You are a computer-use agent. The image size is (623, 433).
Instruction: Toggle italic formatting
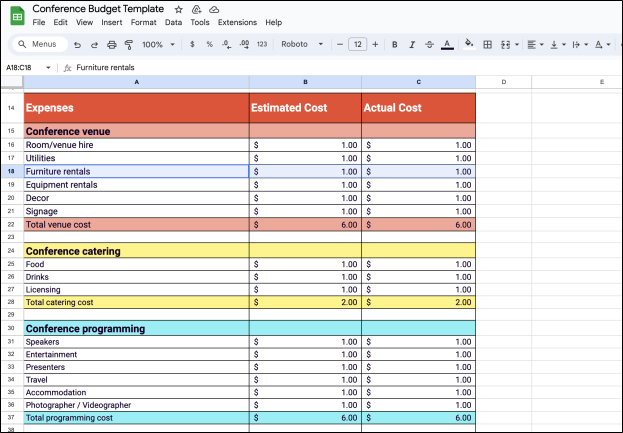412,44
